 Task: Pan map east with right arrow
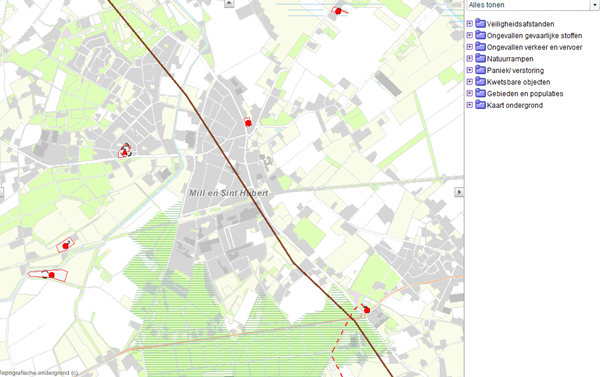[459, 192]
